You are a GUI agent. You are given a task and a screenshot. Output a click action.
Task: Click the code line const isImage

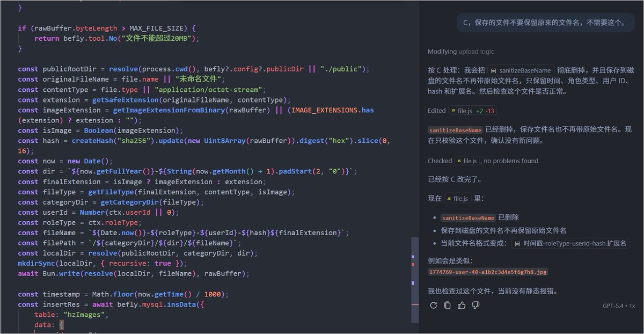coord(100,130)
